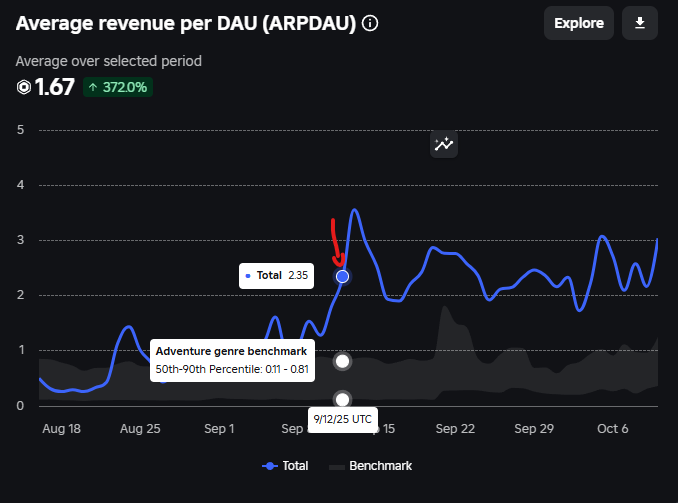Click the ARPDAU info icon

tap(370, 23)
